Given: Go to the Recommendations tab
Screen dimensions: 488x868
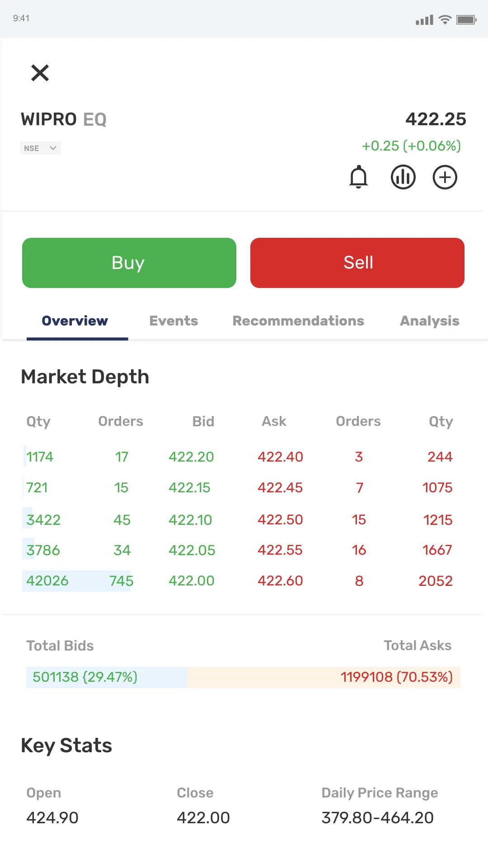Looking at the screenshot, I should (x=298, y=321).
